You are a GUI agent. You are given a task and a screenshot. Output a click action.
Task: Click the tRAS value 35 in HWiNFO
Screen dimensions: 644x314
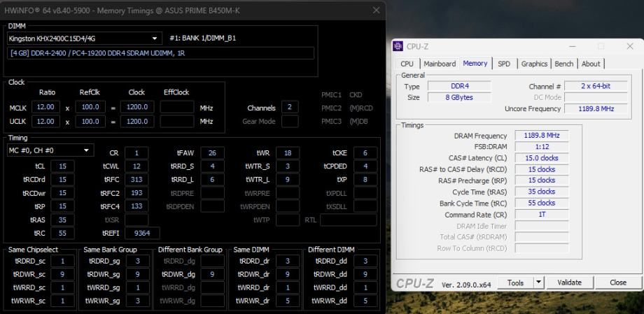(62, 220)
